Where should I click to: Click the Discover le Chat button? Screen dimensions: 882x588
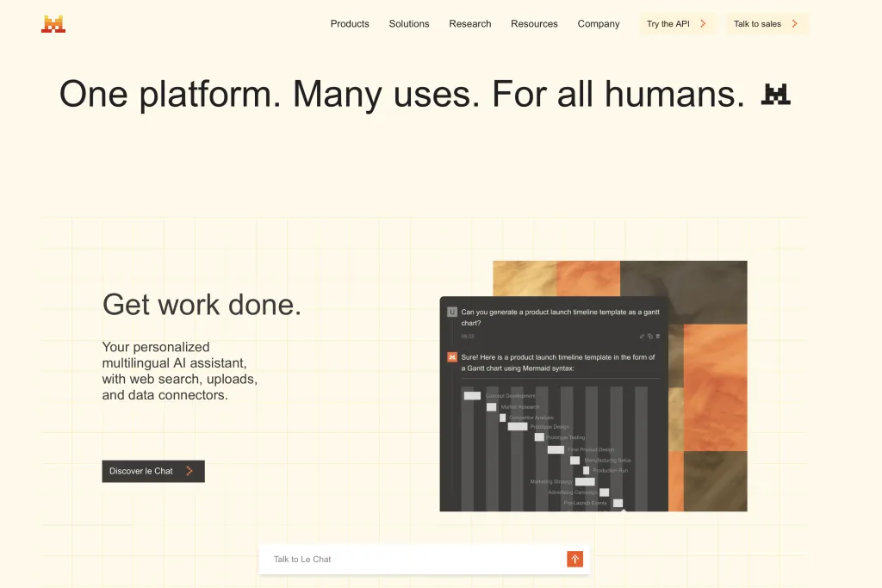click(x=152, y=471)
